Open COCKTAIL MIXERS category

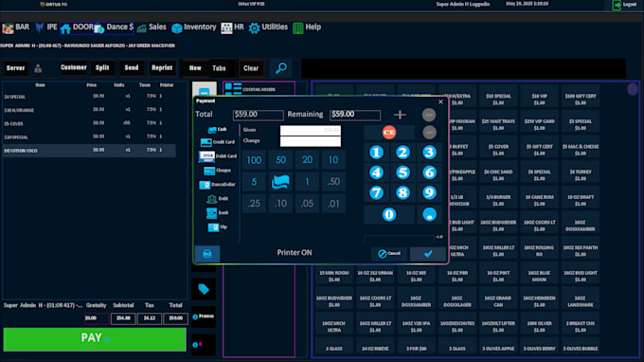tap(259, 89)
